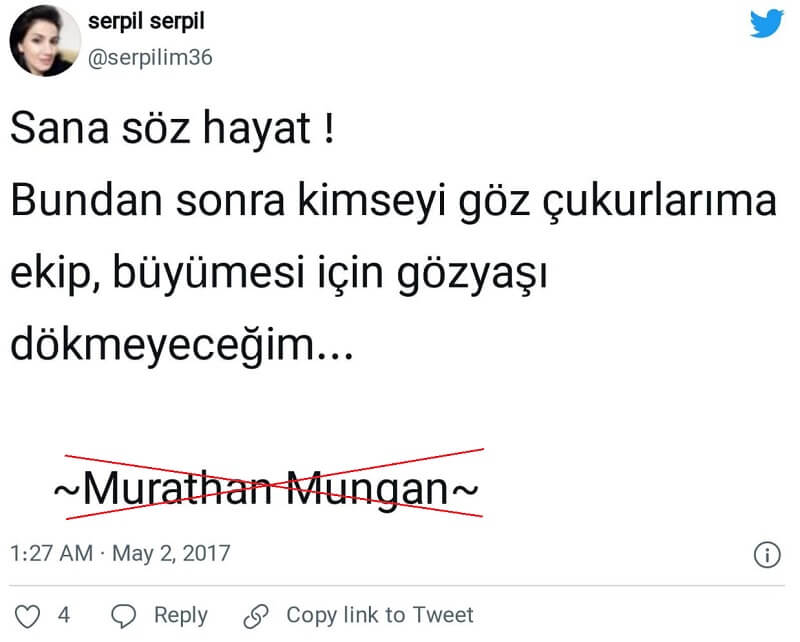The width and height of the screenshot is (800, 642).
Task: Select Copy link to Tweet text
Action: coord(380,615)
